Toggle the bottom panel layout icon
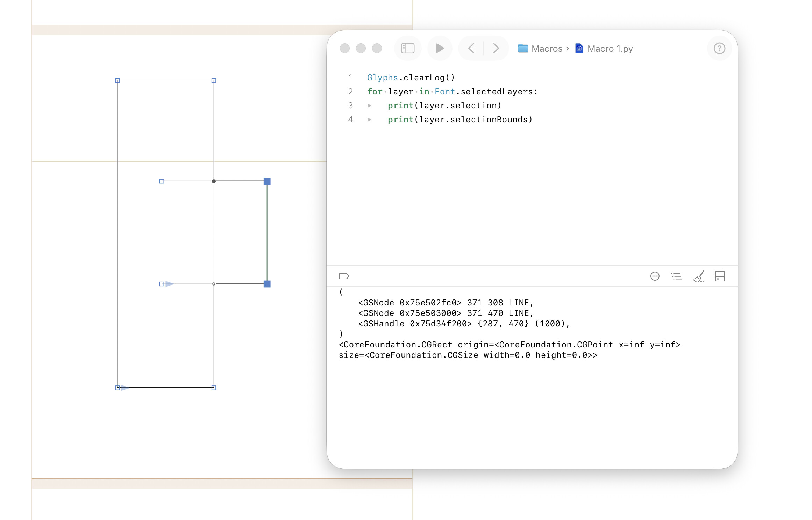812x520 pixels. point(720,276)
